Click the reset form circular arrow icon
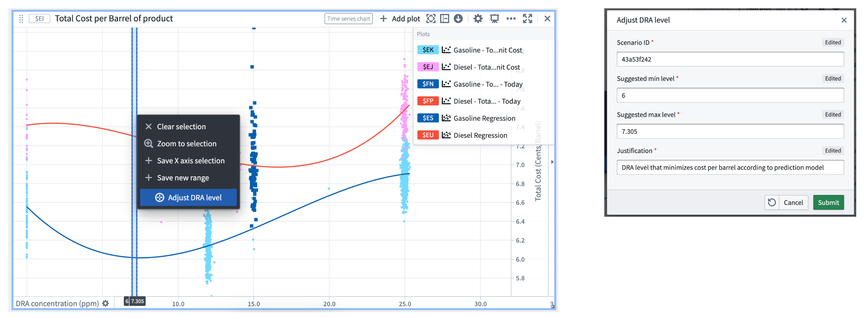This screenshot has height=318, width=868. click(772, 202)
